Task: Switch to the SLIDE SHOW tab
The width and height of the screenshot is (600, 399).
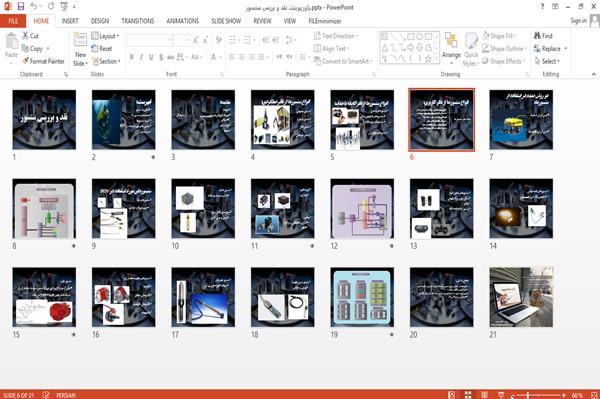Action: [226, 21]
